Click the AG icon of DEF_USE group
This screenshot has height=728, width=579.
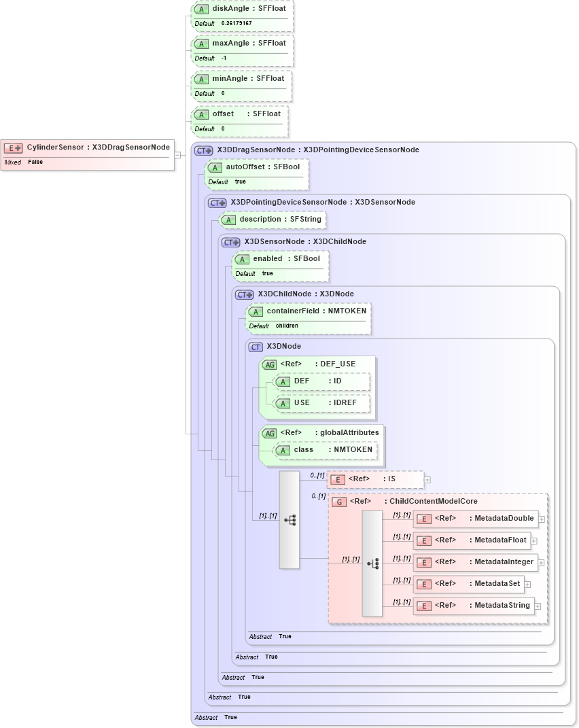269,365
